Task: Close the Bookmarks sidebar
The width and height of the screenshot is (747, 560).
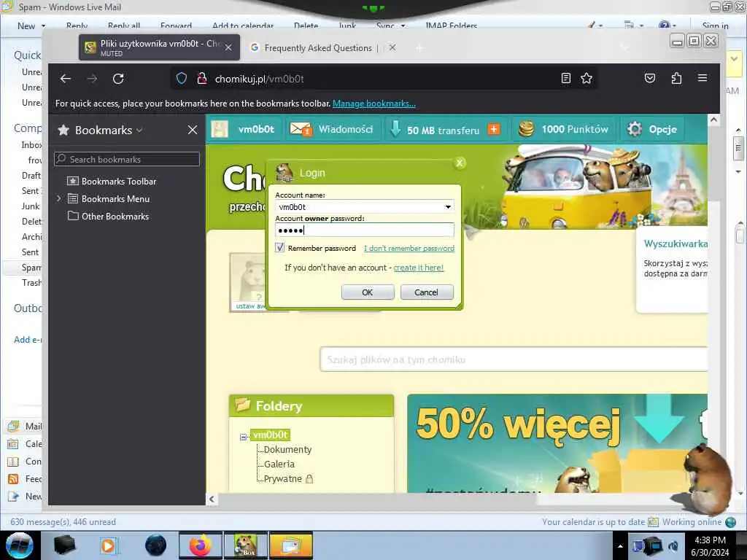Action: pyautogui.click(x=193, y=130)
